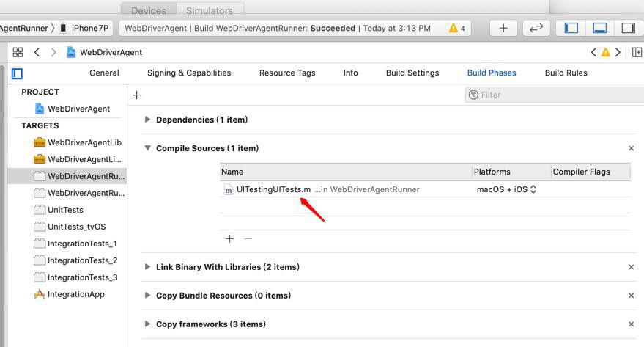Expand Link Binary With Libraries section
This screenshot has height=347, width=644.
coord(147,266)
